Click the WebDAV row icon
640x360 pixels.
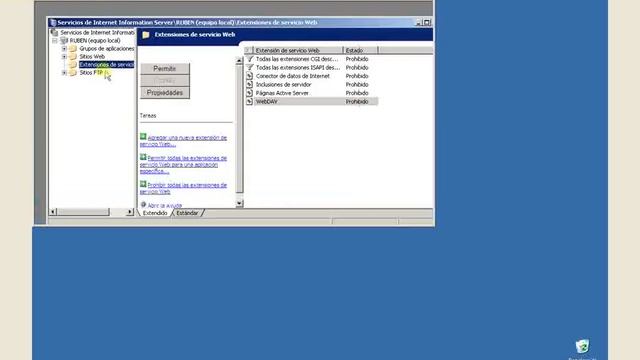(x=250, y=102)
